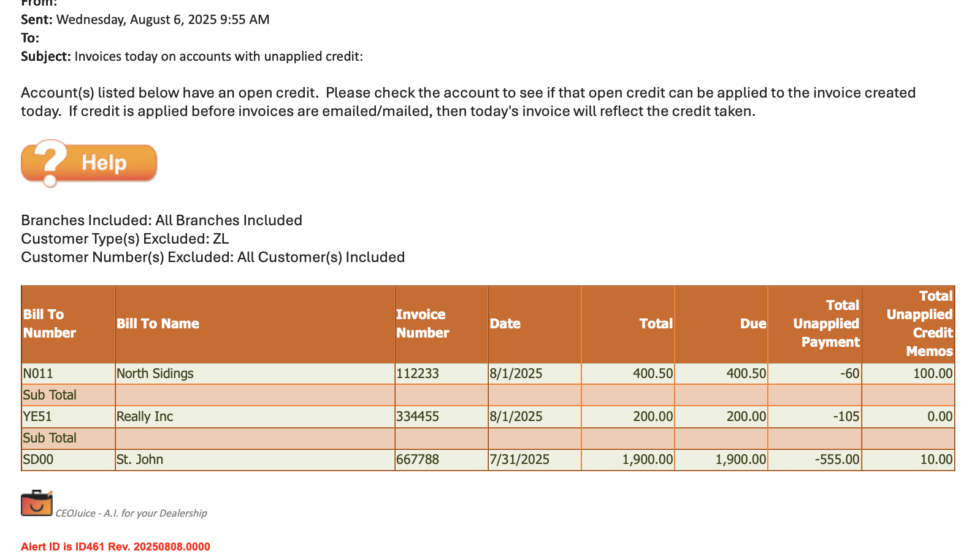Select invoice number 112233
The width and height of the screenshot is (980, 556).
[442, 374]
